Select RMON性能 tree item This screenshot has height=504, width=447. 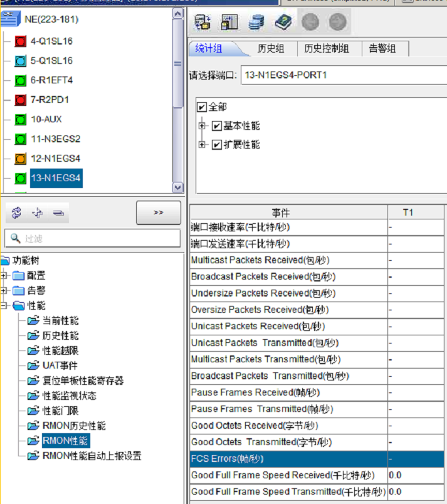(x=66, y=441)
